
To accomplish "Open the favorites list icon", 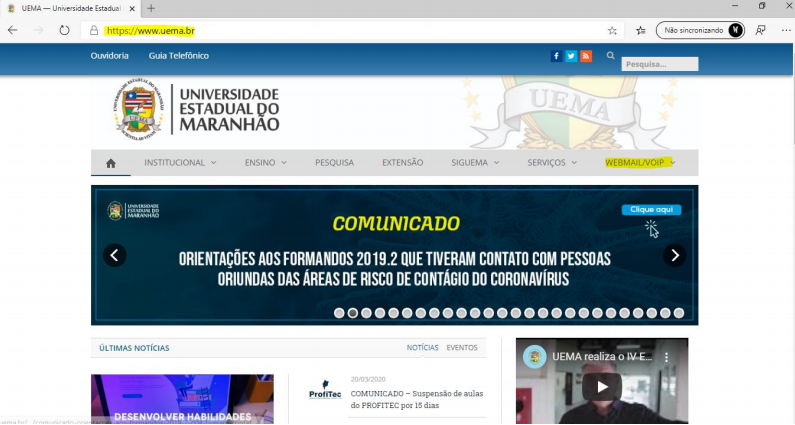I will [641, 30].
